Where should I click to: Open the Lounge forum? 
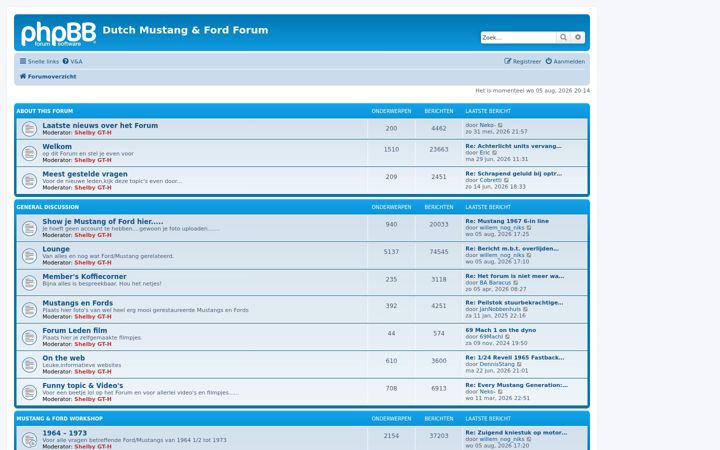[x=56, y=249]
